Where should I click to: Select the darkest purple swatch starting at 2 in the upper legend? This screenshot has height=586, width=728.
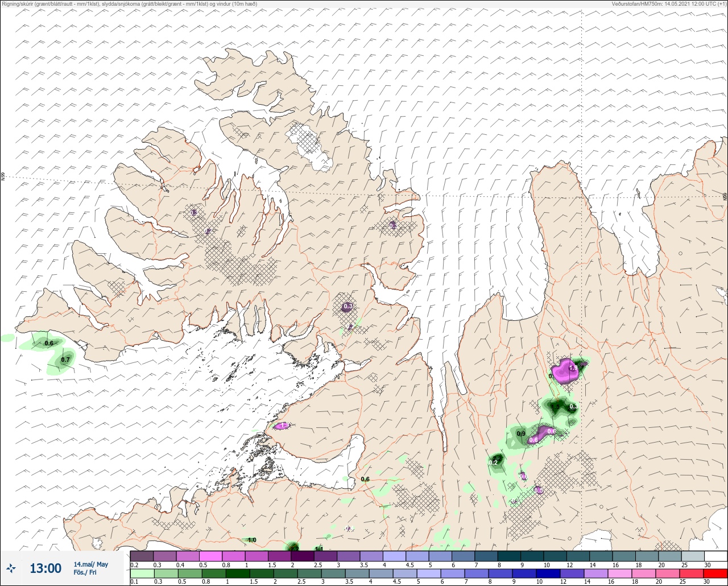coord(302,556)
